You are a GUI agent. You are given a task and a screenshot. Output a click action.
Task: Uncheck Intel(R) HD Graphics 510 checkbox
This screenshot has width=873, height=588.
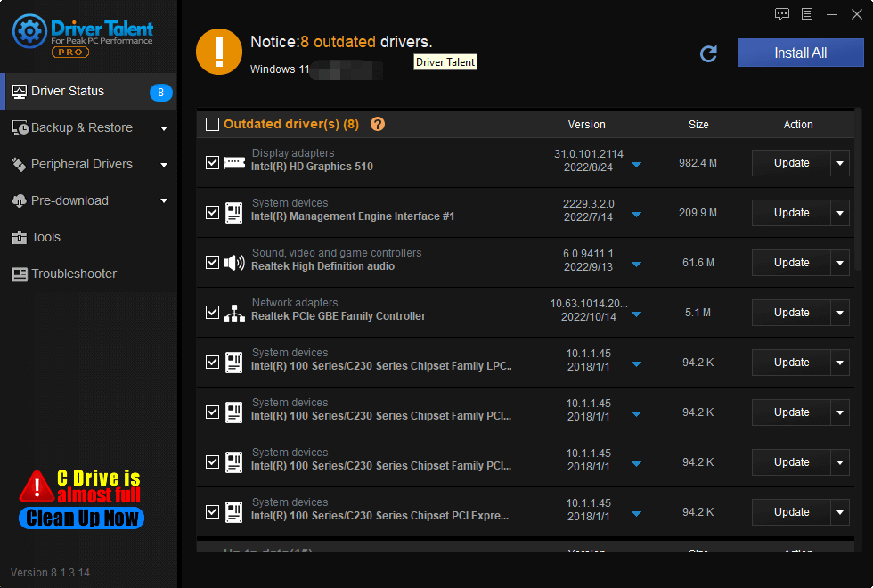tap(212, 162)
